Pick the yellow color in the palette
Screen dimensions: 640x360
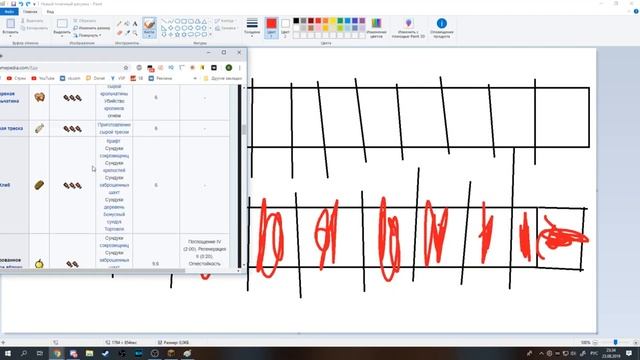click(x=333, y=21)
